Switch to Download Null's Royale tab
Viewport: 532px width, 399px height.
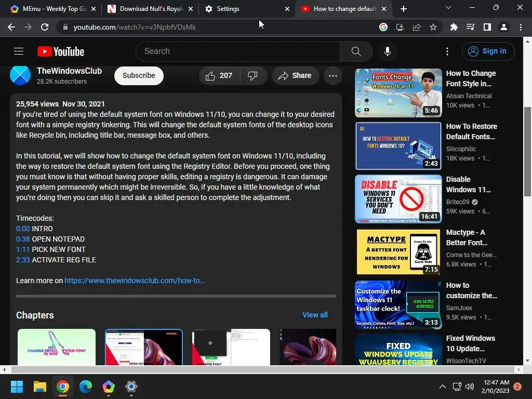pos(150,9)
